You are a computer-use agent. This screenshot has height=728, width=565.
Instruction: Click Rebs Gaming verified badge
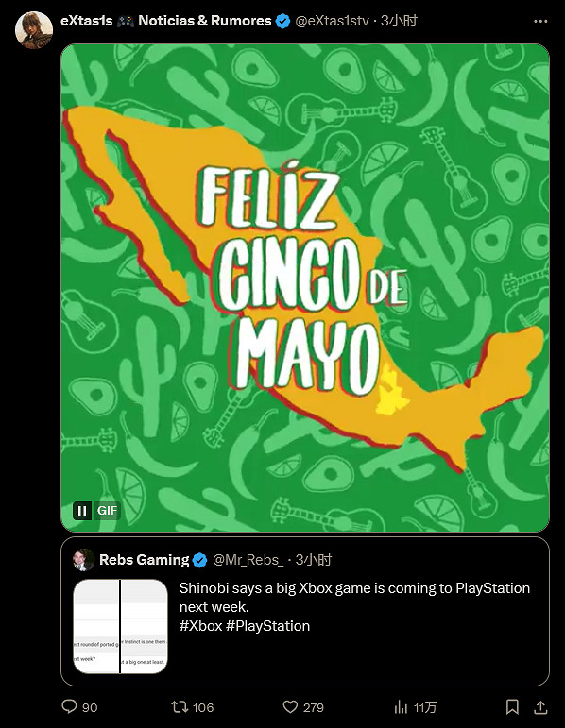click(199, 560)
